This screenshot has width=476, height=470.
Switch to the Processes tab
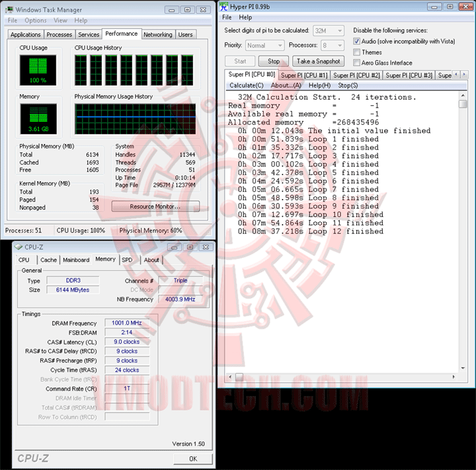pos(59,34)
